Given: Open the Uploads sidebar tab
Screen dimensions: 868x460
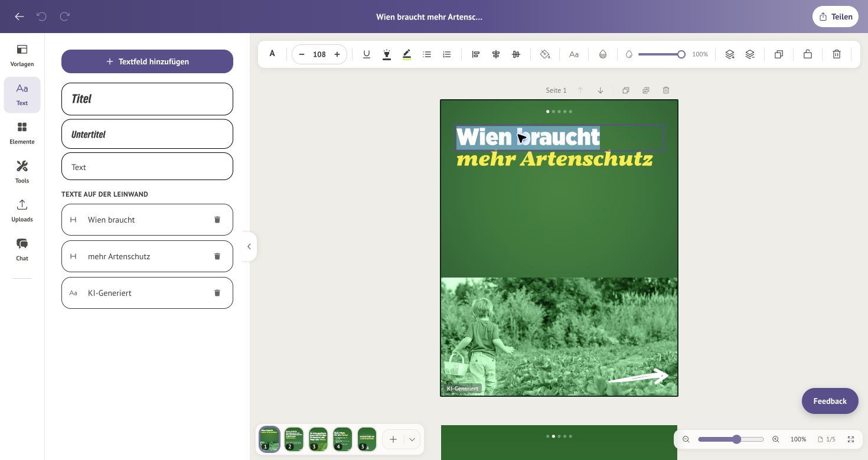Looking at the screenshot, I should tap(22, 210).
